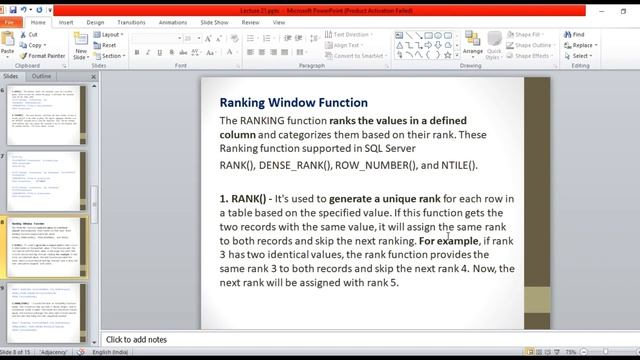Open the Review ribbon tab
The image size is (640, 360).
click(x=250, y=22)
